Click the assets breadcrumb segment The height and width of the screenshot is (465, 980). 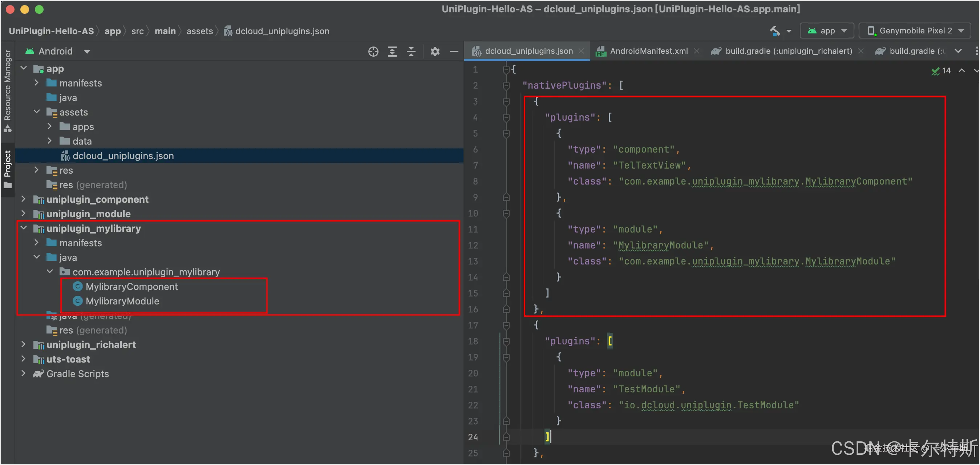pyautogui.click(x=200, y=31)
